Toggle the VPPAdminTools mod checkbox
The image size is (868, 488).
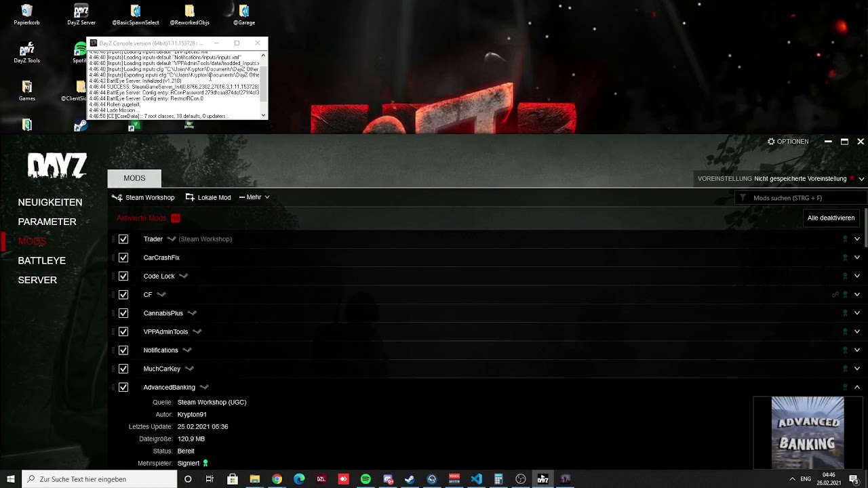(123, 331)
